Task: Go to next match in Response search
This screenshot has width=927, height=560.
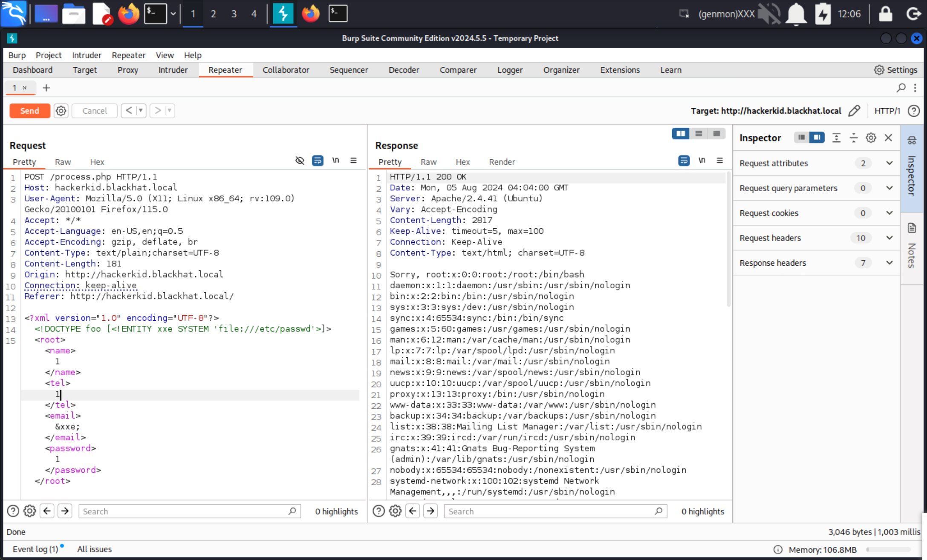Action: point(430,511)
